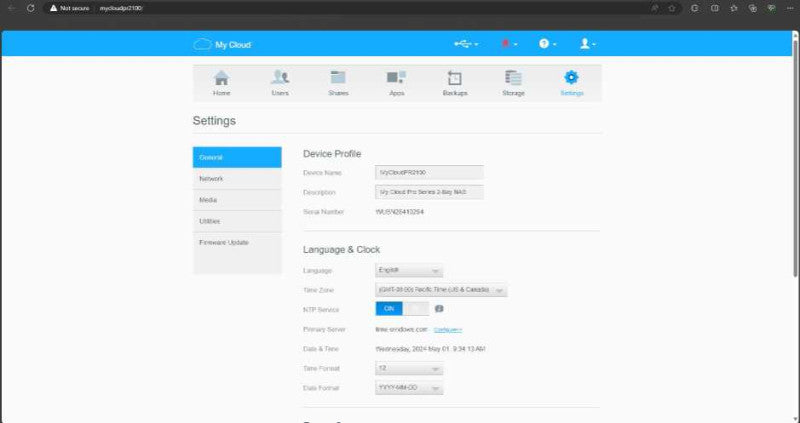
Task: Click the Device Profile heading
Action: [332, 154]
